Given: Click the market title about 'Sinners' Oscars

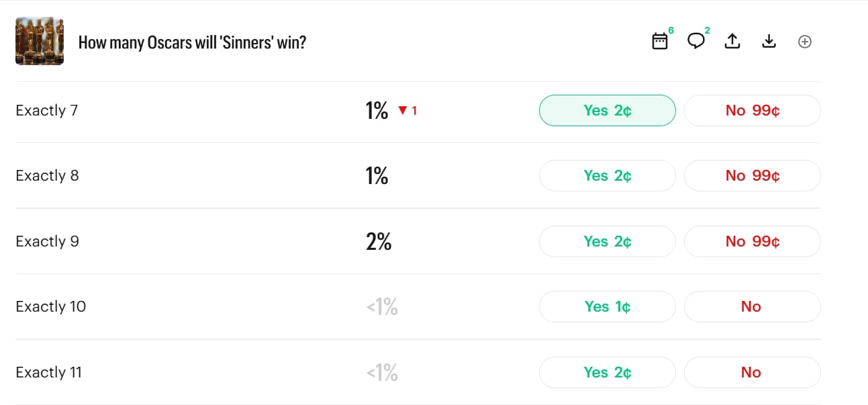Looking at the screenshot, I should tap(192, 42).
